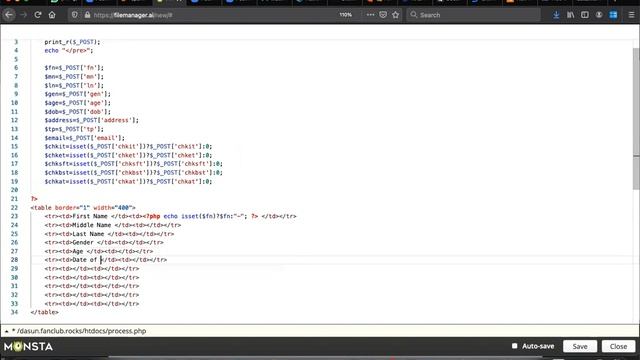
Task: Click the filemanager.ai URL address field
Action: point(212,15)
